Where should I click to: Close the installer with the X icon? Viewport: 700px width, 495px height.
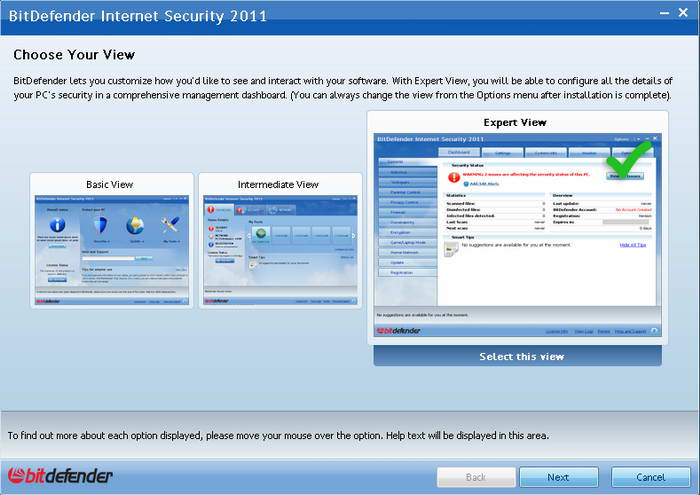(683, 12)
